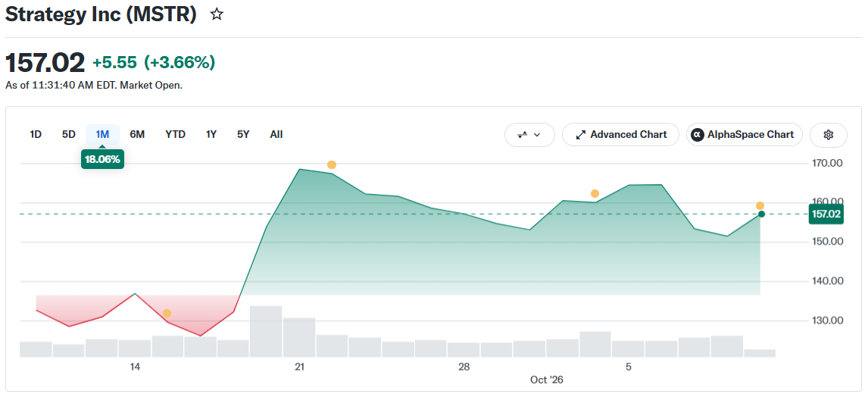Switch chart to 1Y range
Image resolution: width=868 pixels, height=394 pixels.
point(211,135)
